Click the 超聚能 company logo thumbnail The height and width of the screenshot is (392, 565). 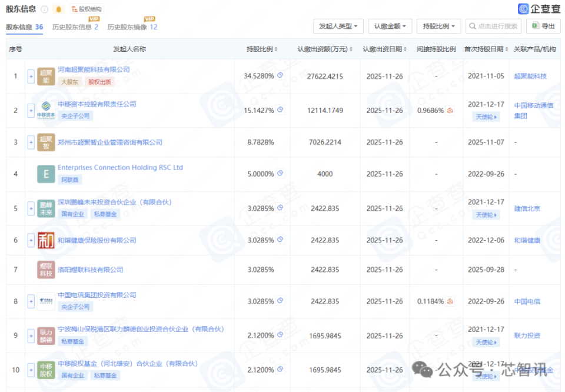coord(46,77)
